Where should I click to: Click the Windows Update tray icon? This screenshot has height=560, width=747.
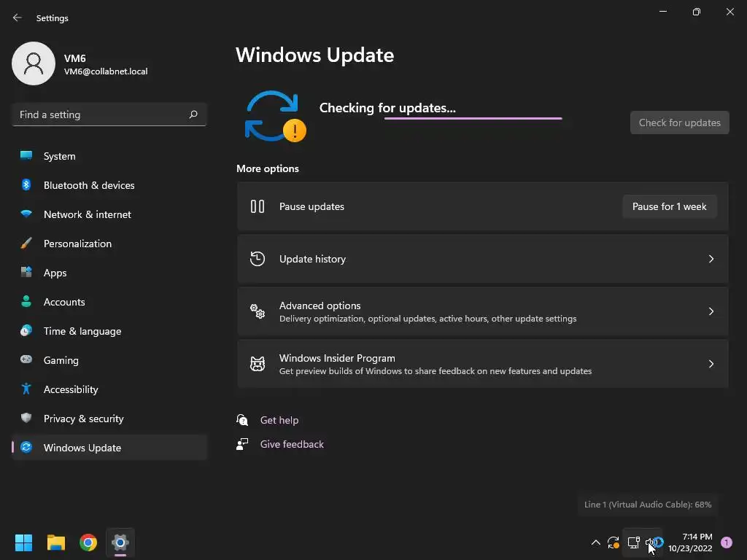614,542
